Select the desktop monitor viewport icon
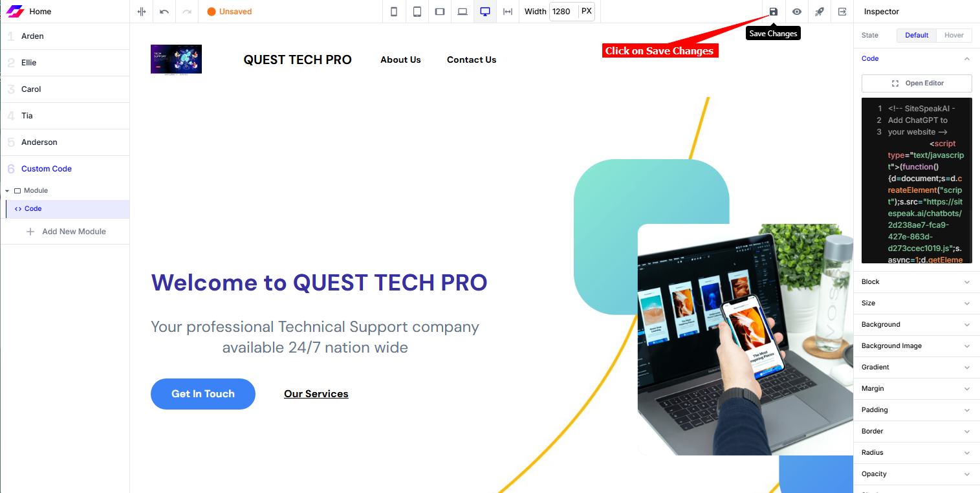The image size is (980, 493). [485, 12]
